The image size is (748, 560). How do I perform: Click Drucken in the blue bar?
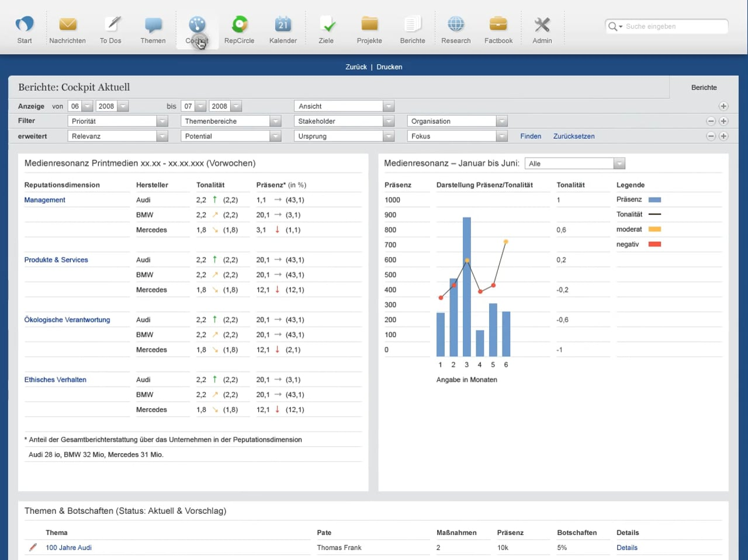[x=389, y=67]
